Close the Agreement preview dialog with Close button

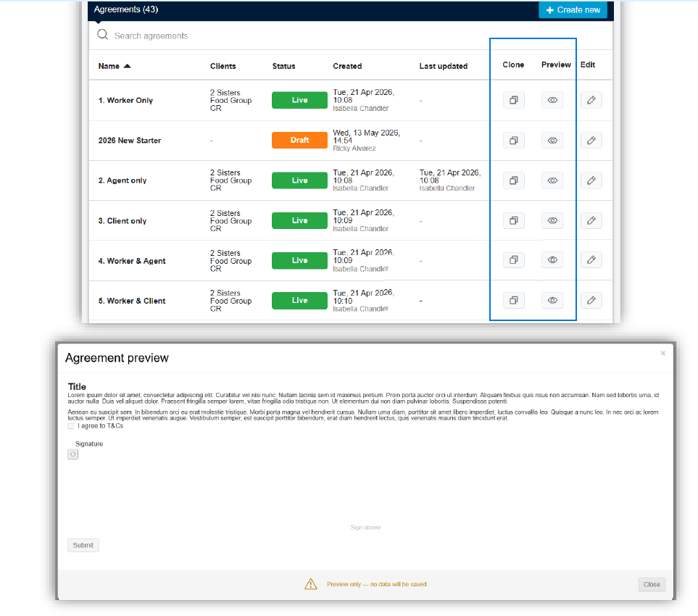coord(652,584)
